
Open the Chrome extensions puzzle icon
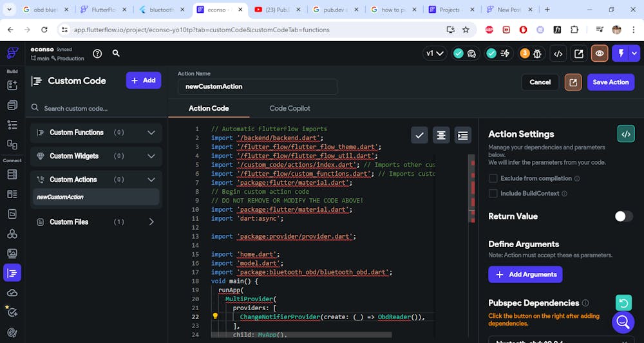(x=574, y=30)
